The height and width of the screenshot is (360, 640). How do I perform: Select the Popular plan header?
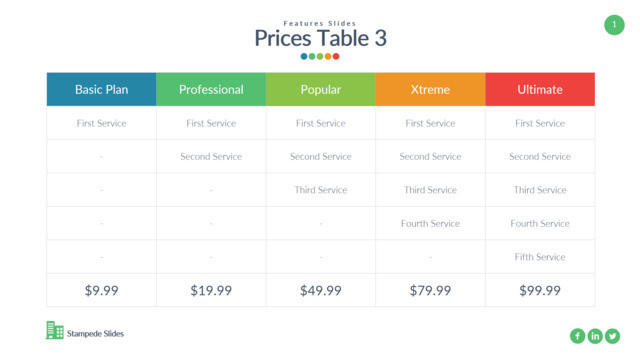click(321, 89)
